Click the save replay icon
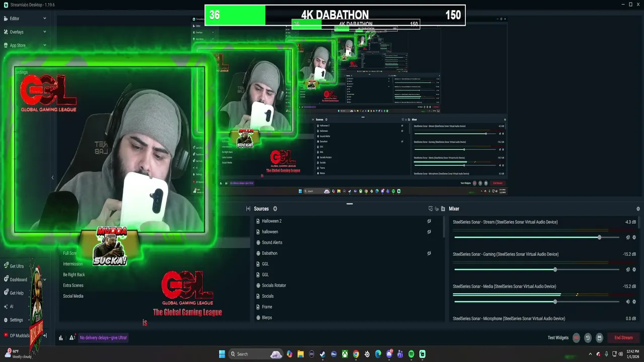The width and height of the screenshot is (644, 362). (x=599, y=338)
